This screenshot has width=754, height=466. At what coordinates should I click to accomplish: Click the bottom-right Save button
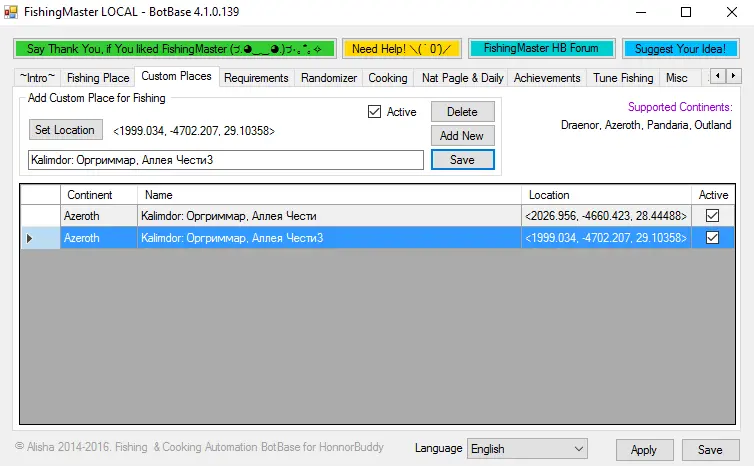pyautogui.click(x=710, y=450)
